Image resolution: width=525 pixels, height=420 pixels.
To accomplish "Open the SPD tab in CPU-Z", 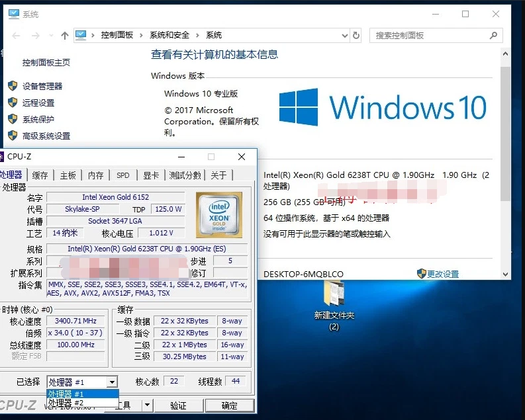I will click(x=123, y=175).
